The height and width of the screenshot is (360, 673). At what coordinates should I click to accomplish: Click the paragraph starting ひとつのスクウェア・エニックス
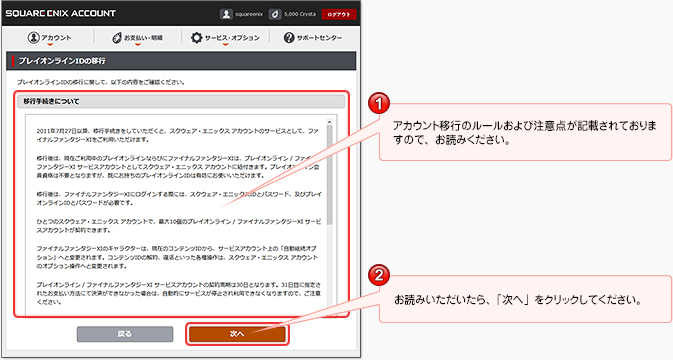coord(179,226)
